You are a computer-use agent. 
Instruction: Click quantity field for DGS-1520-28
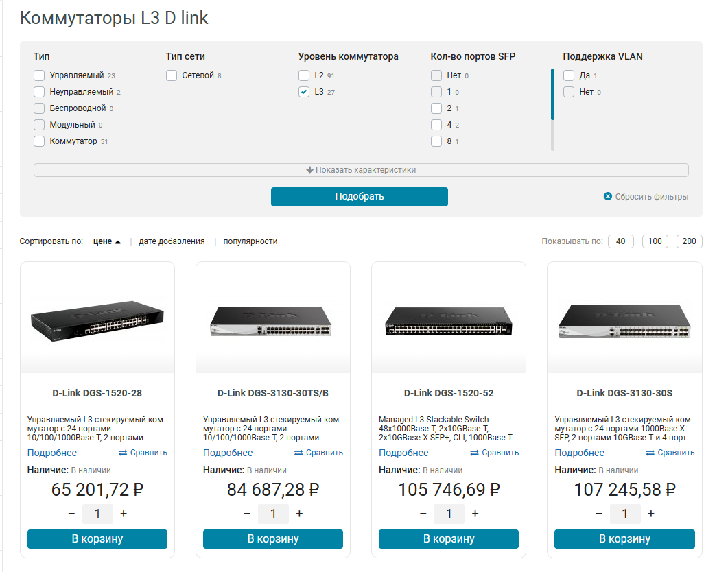click(x=97, y=514)
